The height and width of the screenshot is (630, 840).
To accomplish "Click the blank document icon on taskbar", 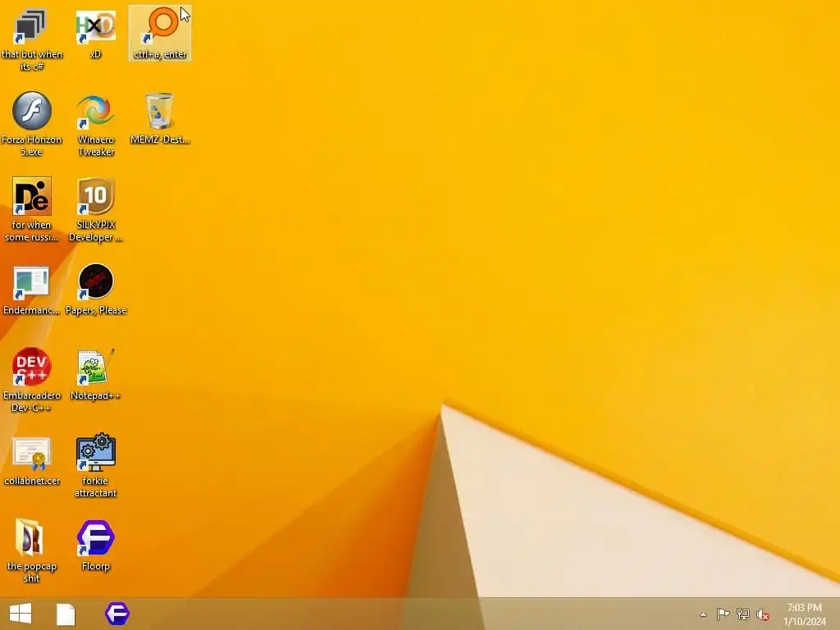I will tap(66, 614).
